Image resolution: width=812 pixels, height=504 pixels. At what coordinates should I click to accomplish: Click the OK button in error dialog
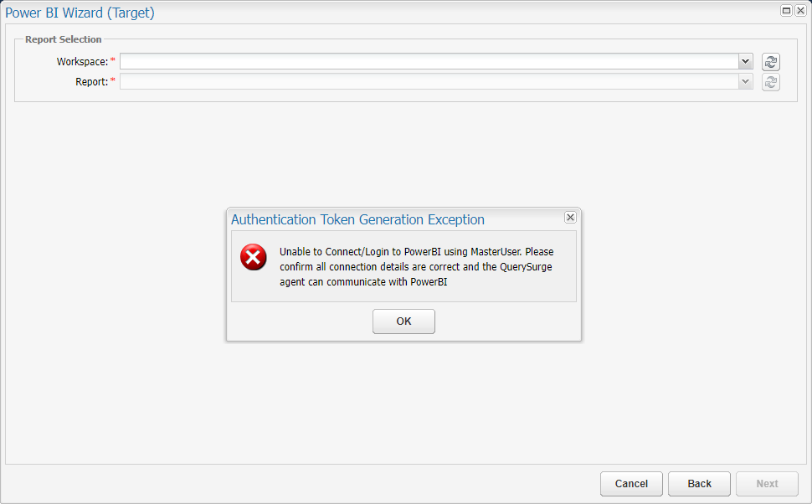[403, 321]
